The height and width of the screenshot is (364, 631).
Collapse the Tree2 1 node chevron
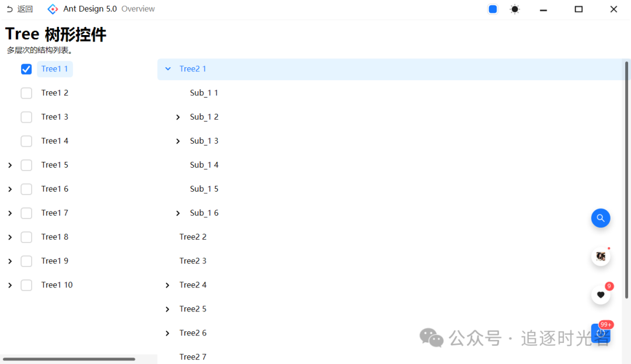(x=168, y=69)
